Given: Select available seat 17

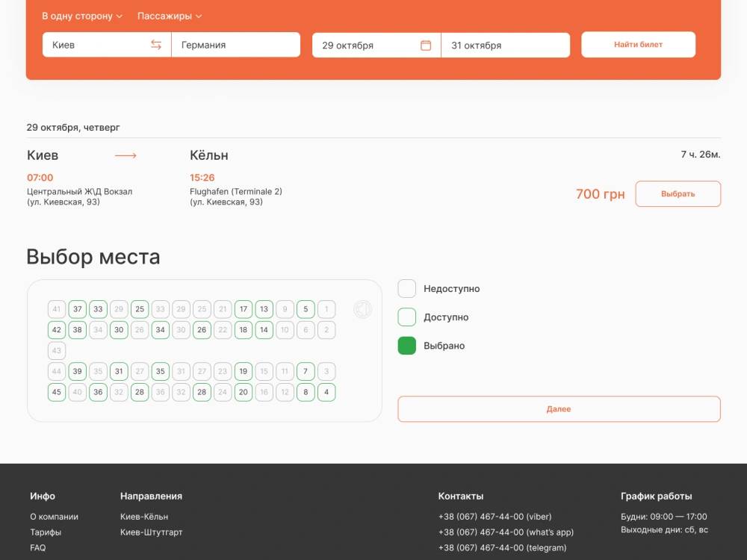Looking at the screenshot, I should (244, 309).
